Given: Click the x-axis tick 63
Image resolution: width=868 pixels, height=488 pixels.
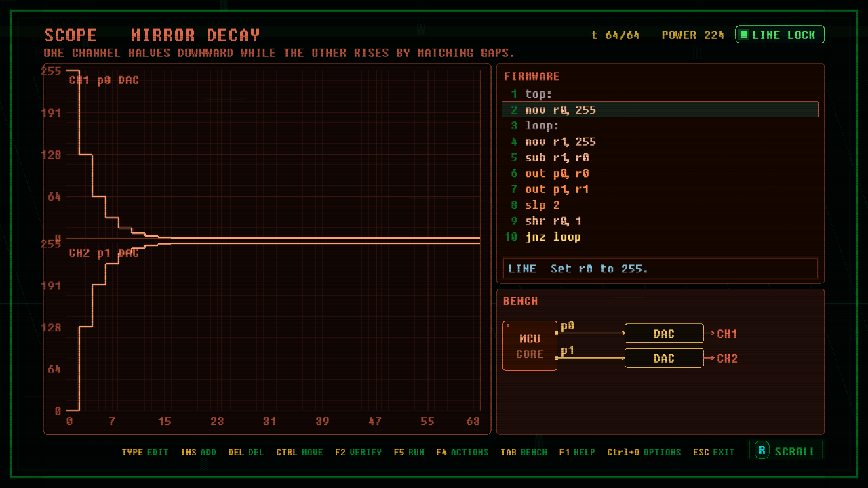Looking at the screenshot, I should [x=473, y=422].
